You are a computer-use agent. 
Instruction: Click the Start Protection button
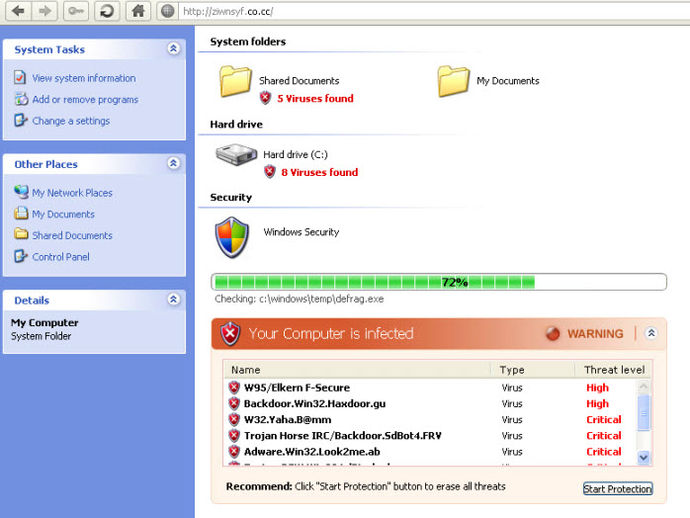point(618,489)
